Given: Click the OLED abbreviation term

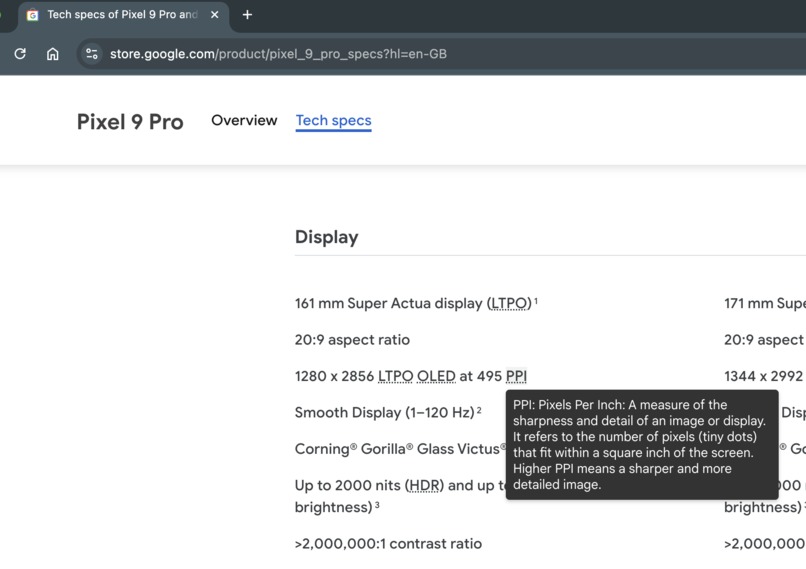Looking at the screenshot, I should [x=436, y=376].
